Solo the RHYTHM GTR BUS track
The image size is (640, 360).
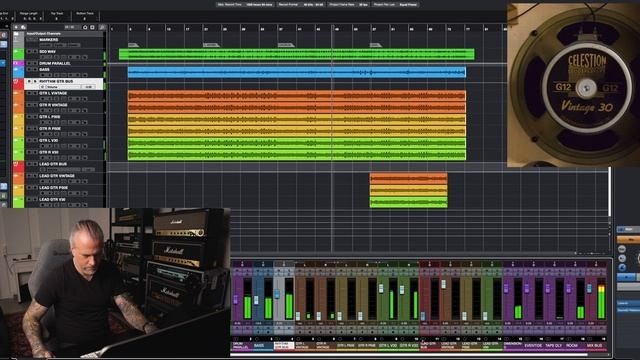(x=34, y=81)
